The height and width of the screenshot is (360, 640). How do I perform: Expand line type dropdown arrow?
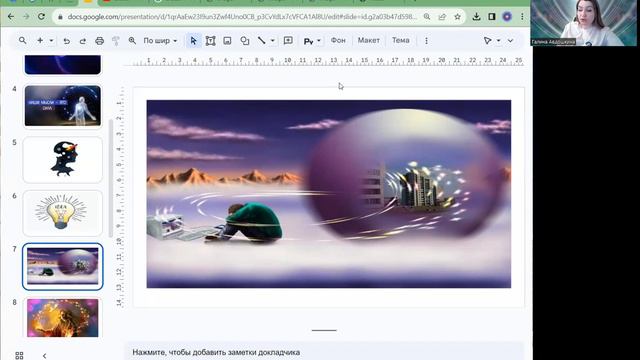[x=272, y=40]
